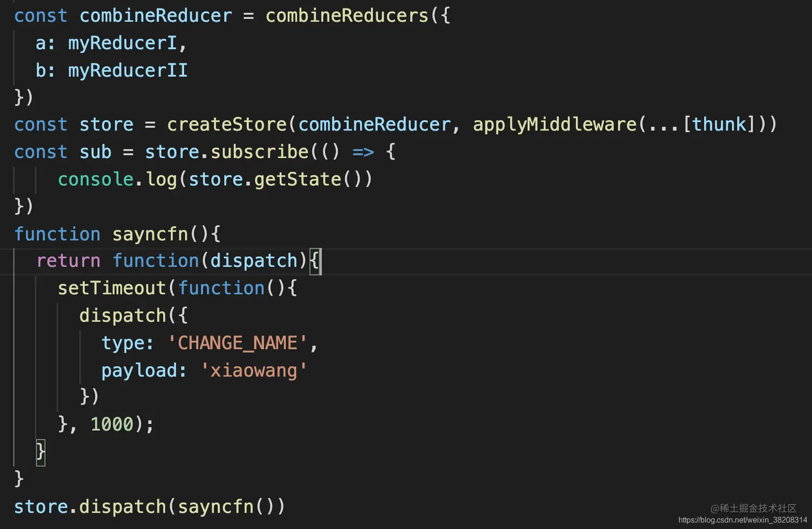Click the => arrow in the subscribe callback
812x529 pixels.
(364, 152)
